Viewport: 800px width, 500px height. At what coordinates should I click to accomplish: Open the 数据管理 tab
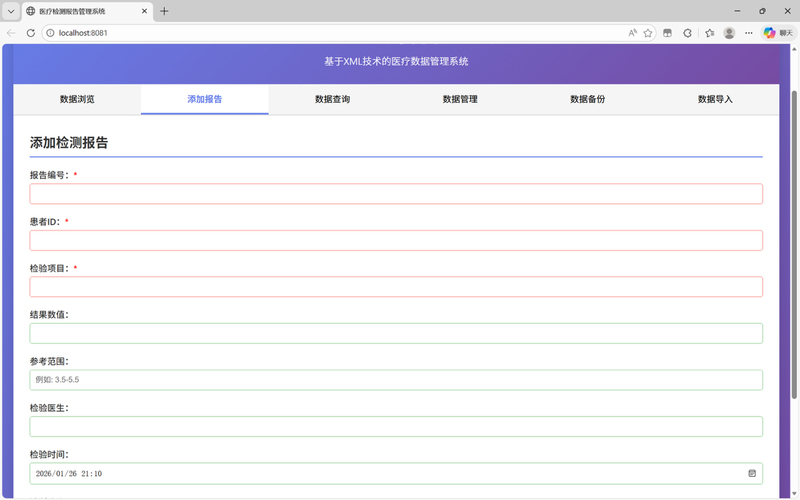click(x=460, y=100)
